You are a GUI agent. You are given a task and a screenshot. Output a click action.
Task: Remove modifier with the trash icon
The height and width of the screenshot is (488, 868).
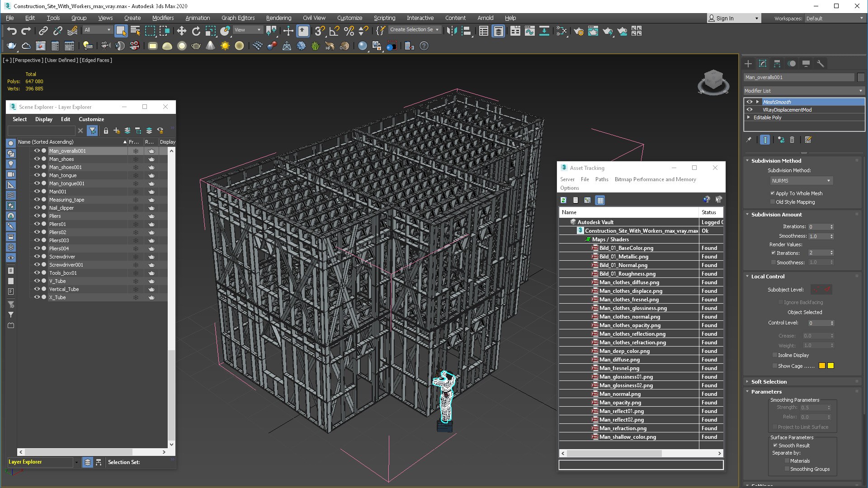click(x=792, y=140)
